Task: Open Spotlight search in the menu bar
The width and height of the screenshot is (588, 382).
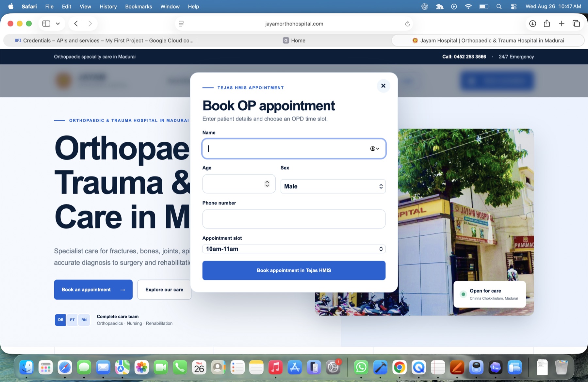Action: (x=499, y=7)
